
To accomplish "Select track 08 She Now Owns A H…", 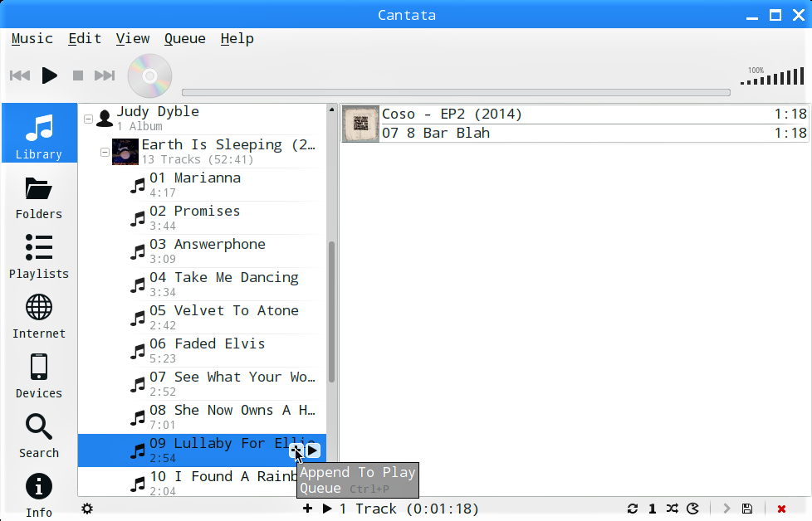I will pos(202,416).
